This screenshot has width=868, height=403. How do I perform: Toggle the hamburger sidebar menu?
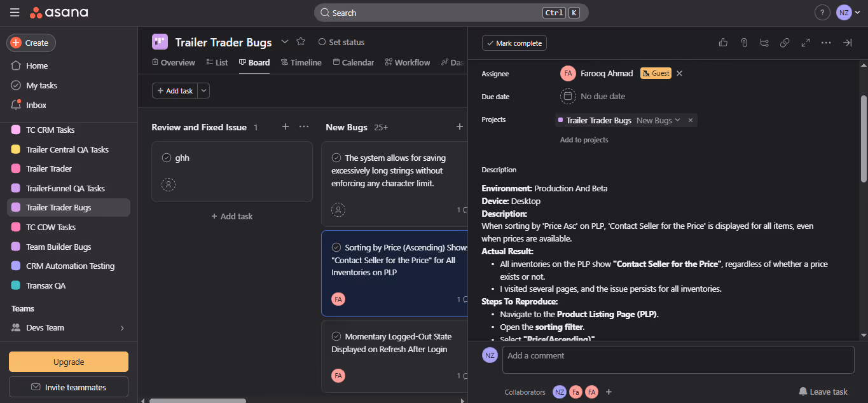tap(15, 13)
